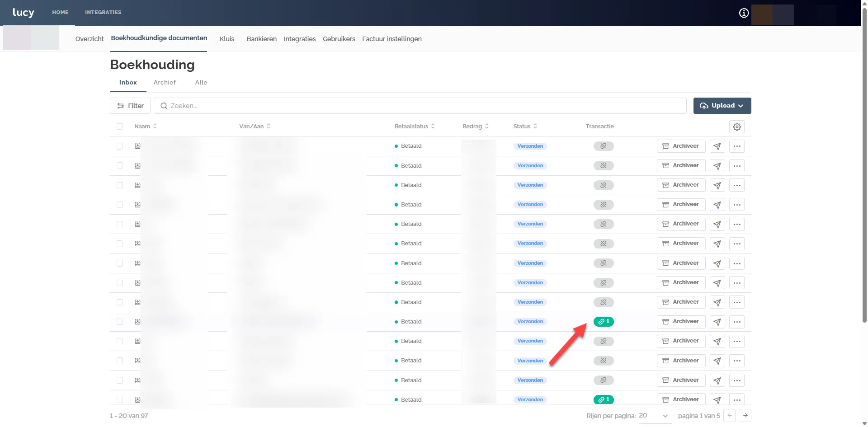
Task: Open the info icon in the top bar
Action: click(x=744, y=13)
